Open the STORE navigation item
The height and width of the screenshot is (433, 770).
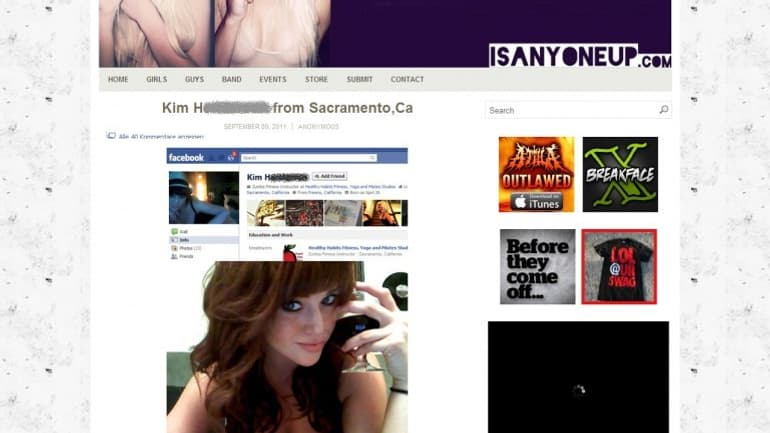(x=316, y=79)
